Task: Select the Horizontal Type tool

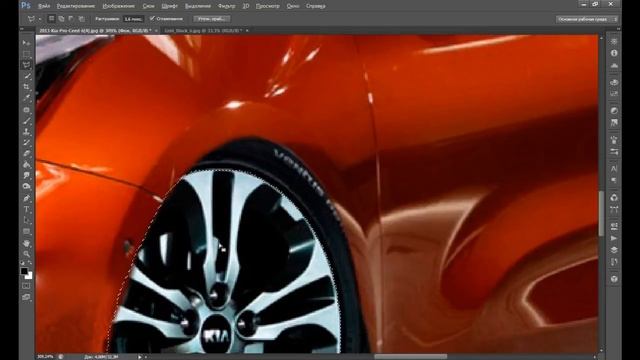Action: [27, 209]
